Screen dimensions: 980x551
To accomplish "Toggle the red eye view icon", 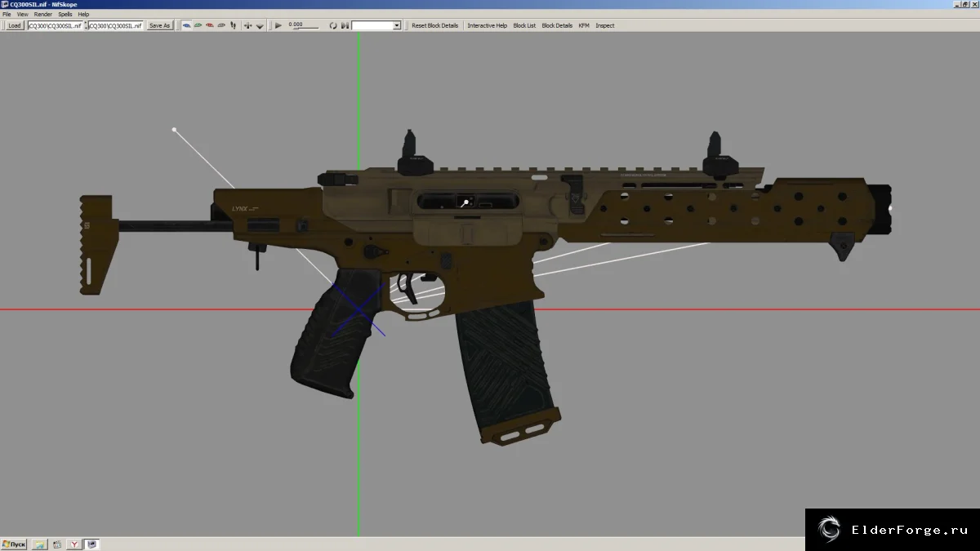I will point(210,25).
